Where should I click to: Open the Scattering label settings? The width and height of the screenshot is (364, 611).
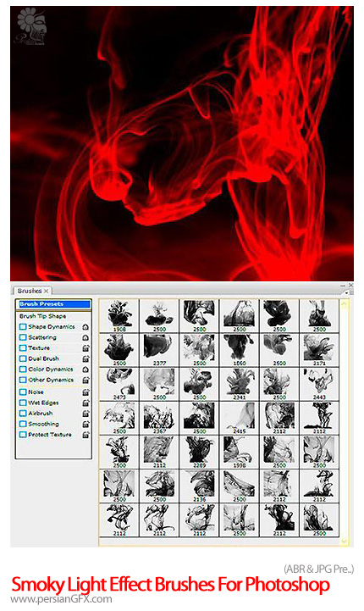42,337
